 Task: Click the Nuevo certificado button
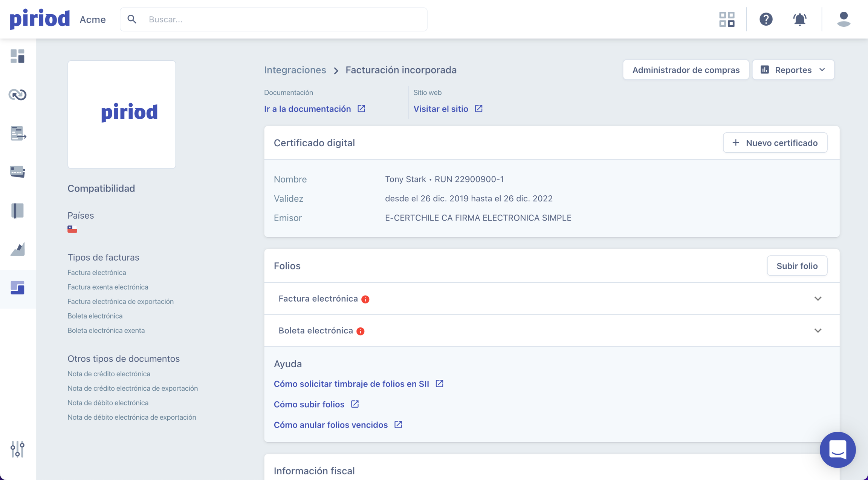pos(775,143)
